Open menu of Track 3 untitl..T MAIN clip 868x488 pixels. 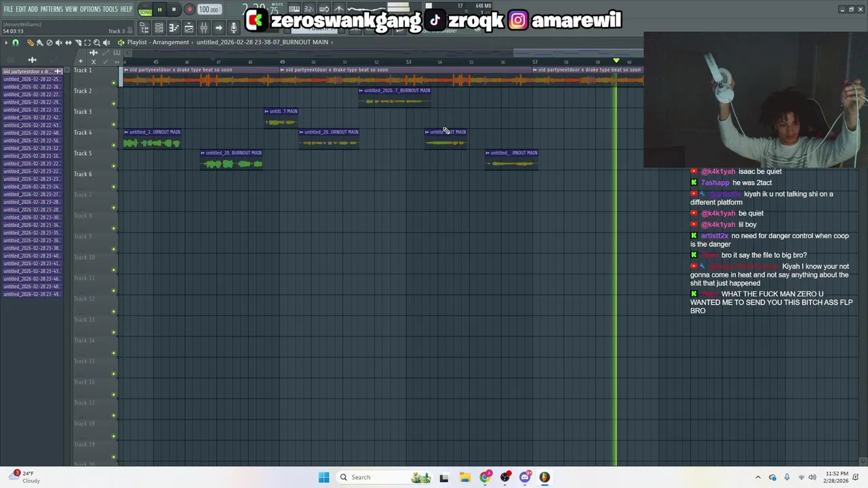(x=267, y=111)
